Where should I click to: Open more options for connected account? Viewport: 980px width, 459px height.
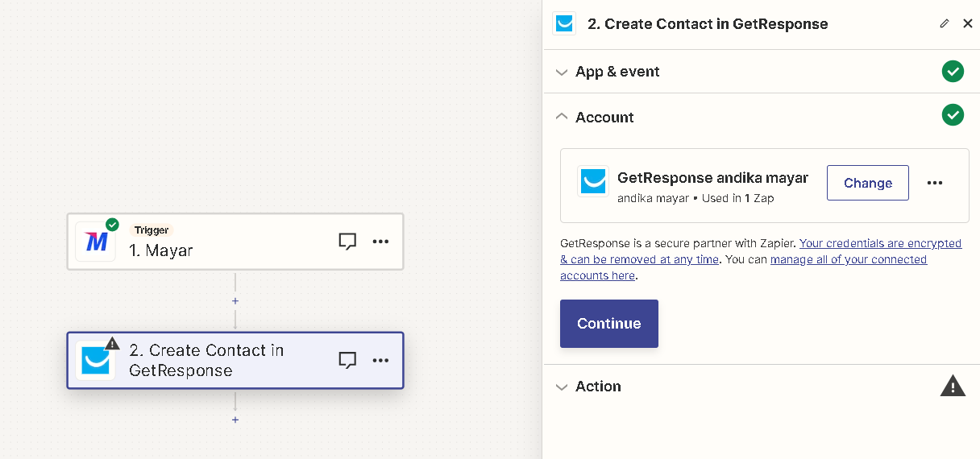click(x=935, y=183)
